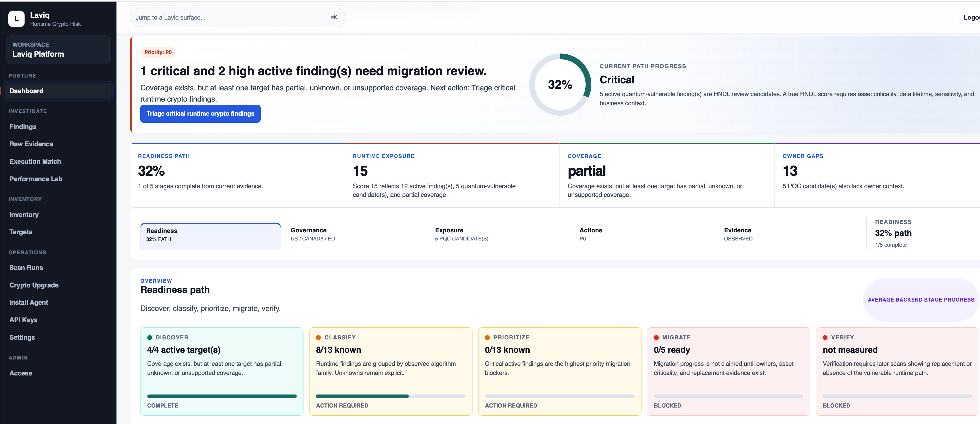Click the Verify progress bar
Screen dimensions: 980x424
coord(897,397)
